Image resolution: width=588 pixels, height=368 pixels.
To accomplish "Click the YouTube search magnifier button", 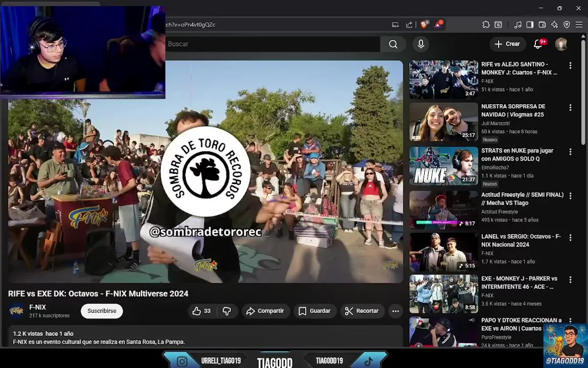I will click(x=393, y=44).
